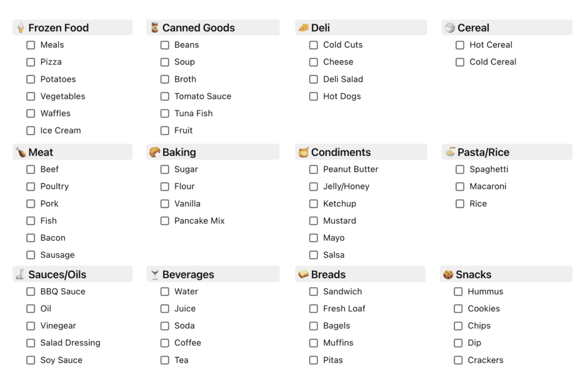
Task: Click the honey pot icon beside Condiments
Action: (303, 152)
